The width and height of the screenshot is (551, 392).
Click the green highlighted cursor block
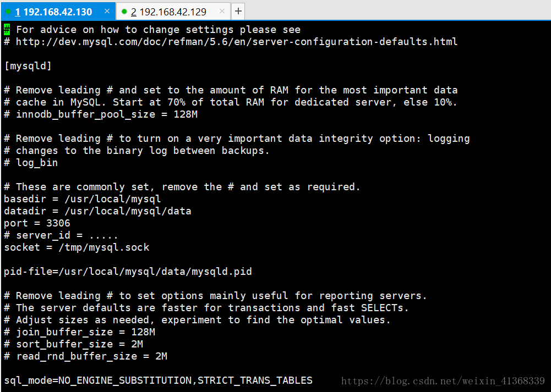tap(7, 30)
